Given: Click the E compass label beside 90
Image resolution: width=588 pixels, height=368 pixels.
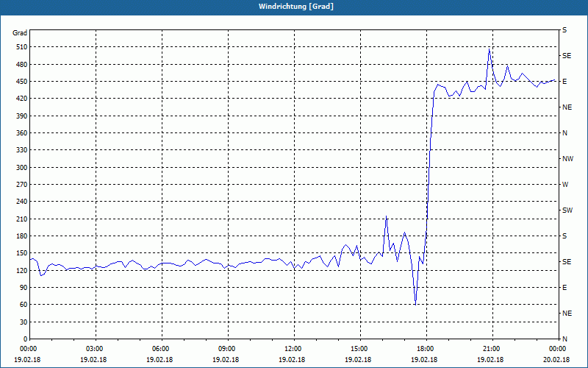Looking at the screenshot, I should [x=564, y=288].
